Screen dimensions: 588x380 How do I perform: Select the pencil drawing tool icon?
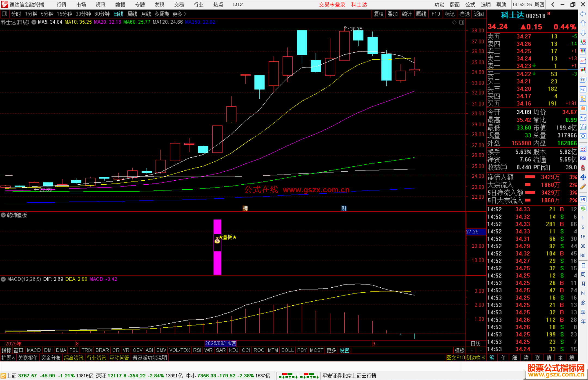pyautogui.click(x=583, y=187)
